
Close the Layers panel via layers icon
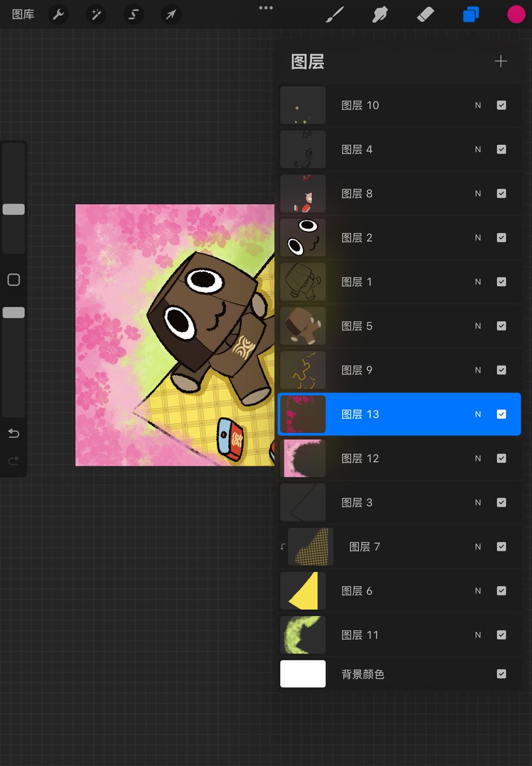coord(471,14)
